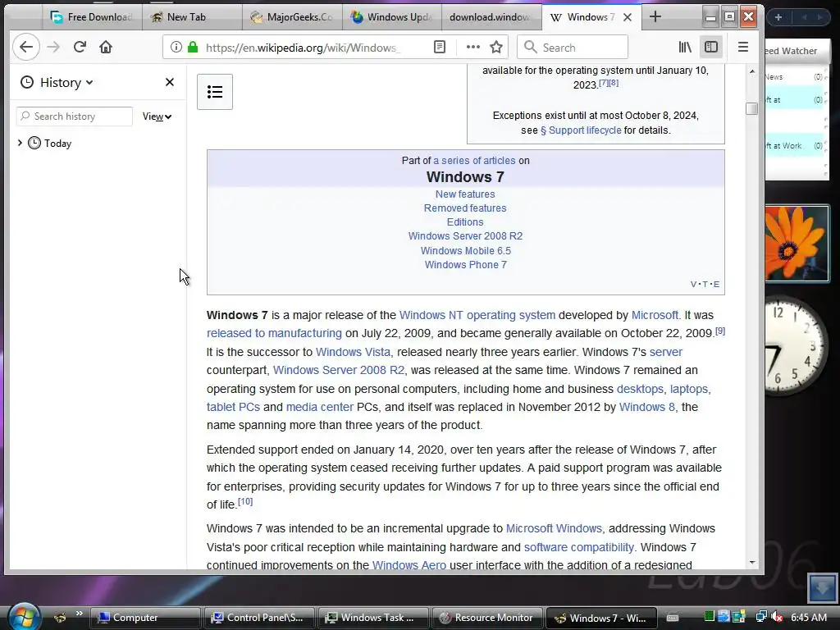This screenshot has width=840, height=630.
Task: Toggle the sidebar button in toolbar
Action: tap(711, 47)
